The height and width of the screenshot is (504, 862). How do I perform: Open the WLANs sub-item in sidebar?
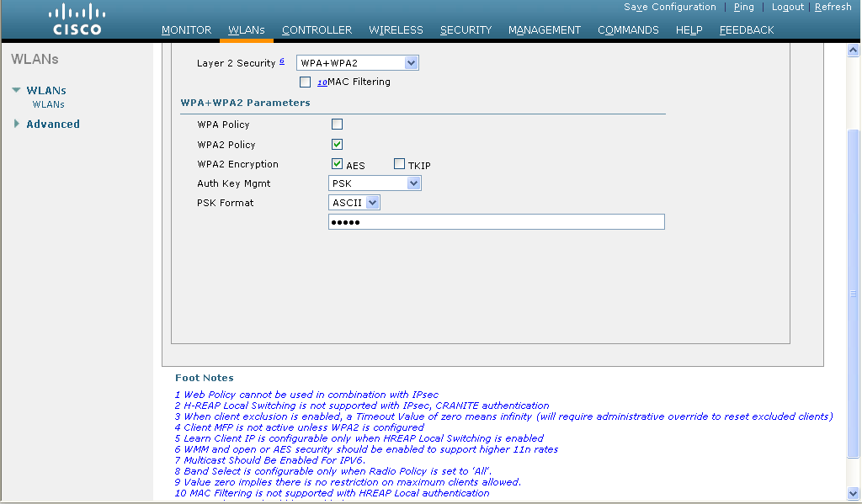click(x=48, y=104)
